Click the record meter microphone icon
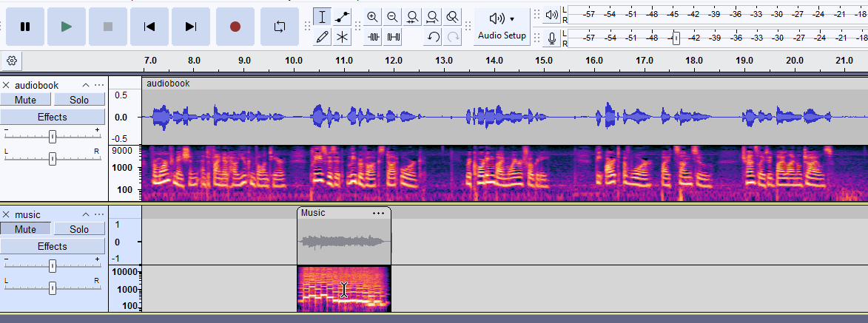868x323 pixels. 551,38
